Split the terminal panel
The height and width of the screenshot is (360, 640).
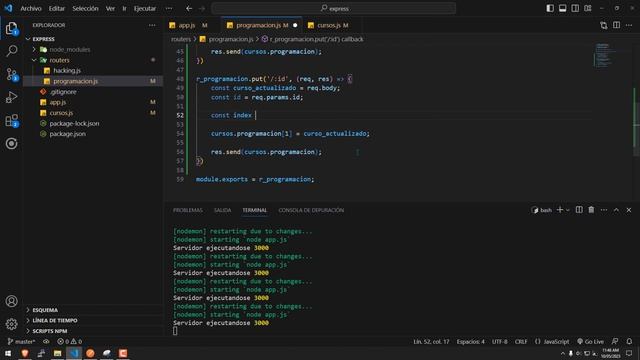pos(579,210)
